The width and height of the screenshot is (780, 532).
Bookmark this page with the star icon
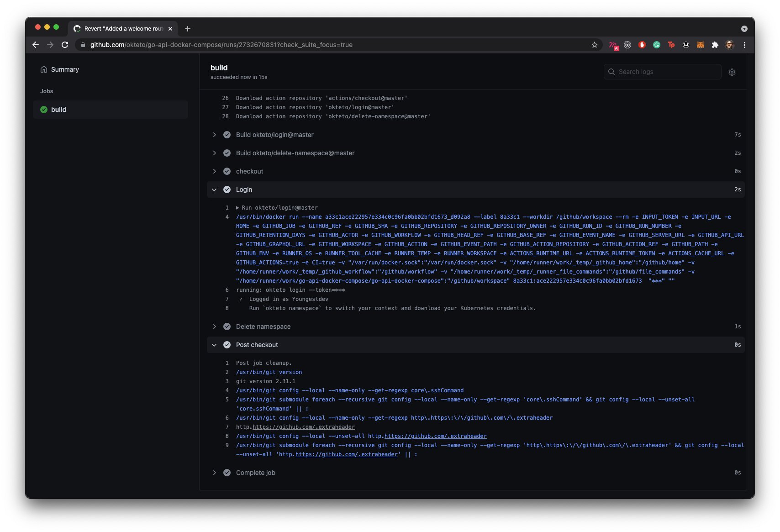[595, 45]
